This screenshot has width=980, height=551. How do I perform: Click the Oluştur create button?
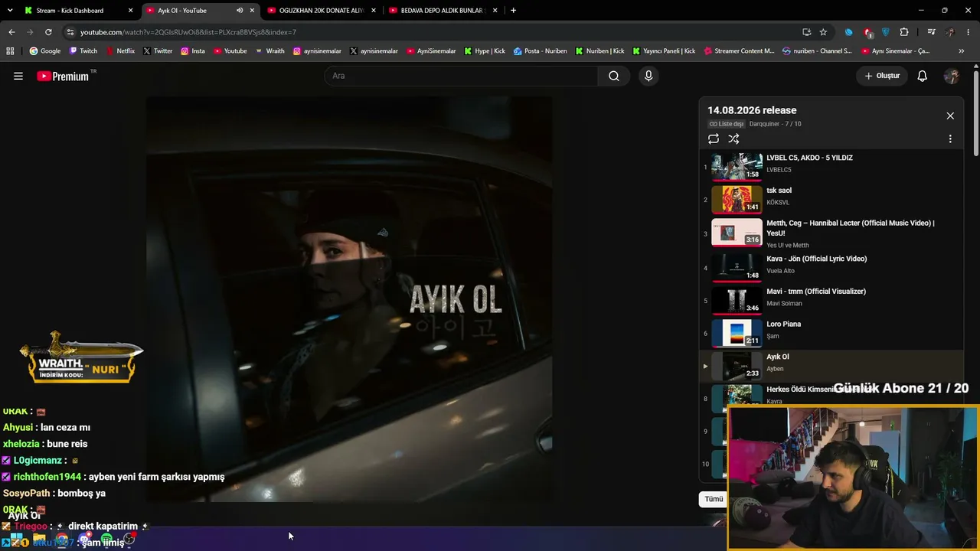coord(882,76)
